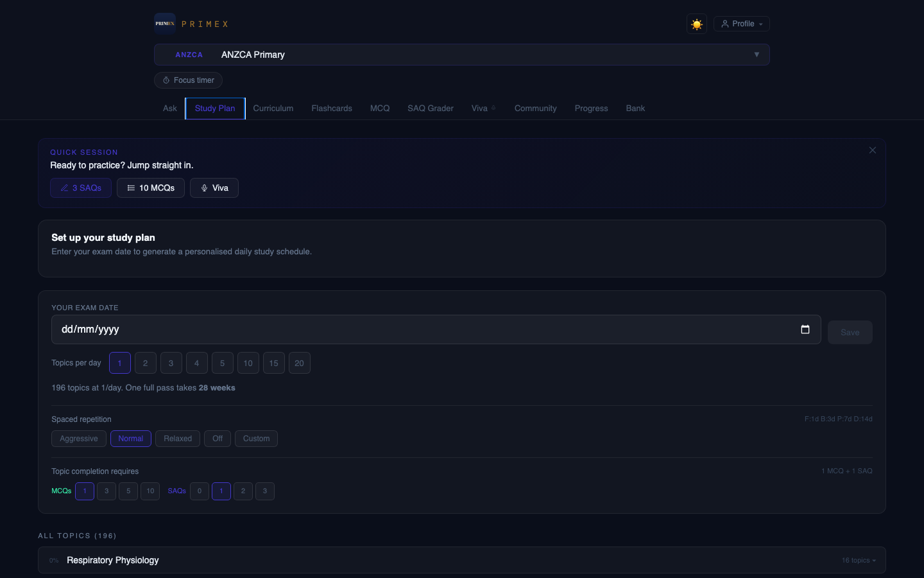The width and height of the screenshot is (924, 578).
Task: Click the PRIMEX brand text
Action: click(x=205, y=24)
